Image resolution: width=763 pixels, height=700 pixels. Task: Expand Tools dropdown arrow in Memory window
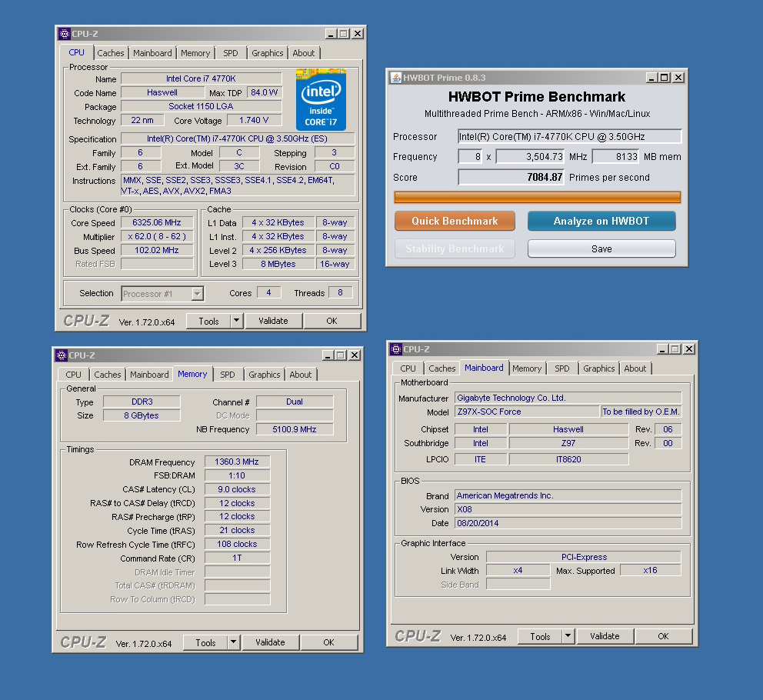(234, 642)
